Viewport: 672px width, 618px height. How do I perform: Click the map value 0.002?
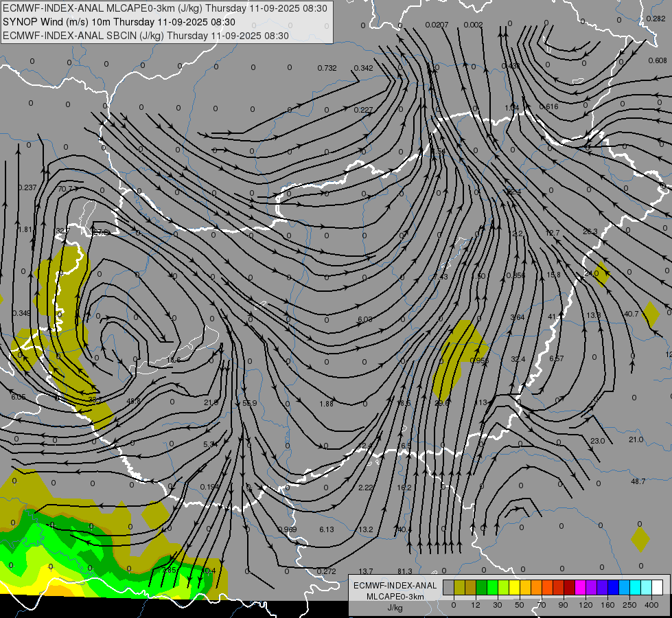[x=473, y=25]
